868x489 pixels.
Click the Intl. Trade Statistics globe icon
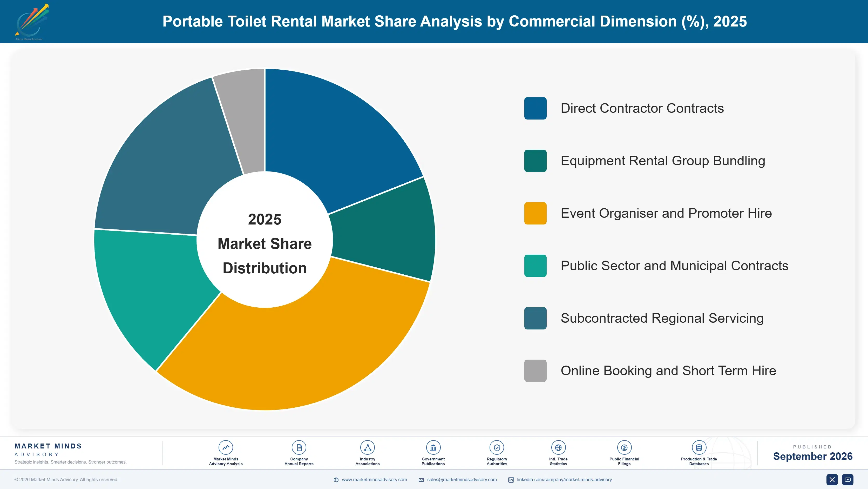558,447
